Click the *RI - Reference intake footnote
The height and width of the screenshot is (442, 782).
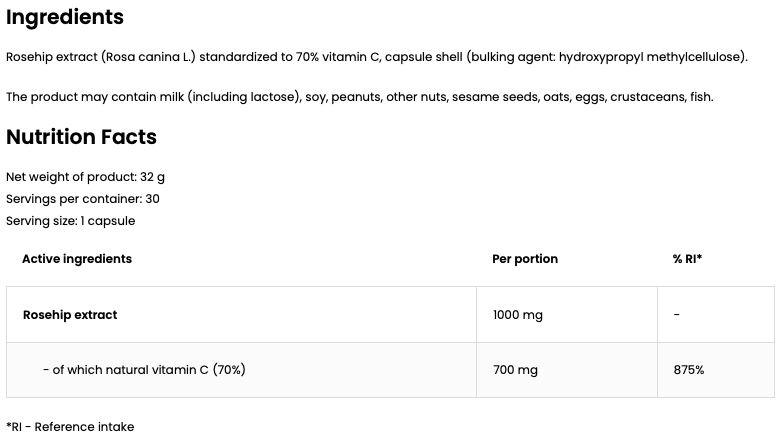click(x=70, y=427)
